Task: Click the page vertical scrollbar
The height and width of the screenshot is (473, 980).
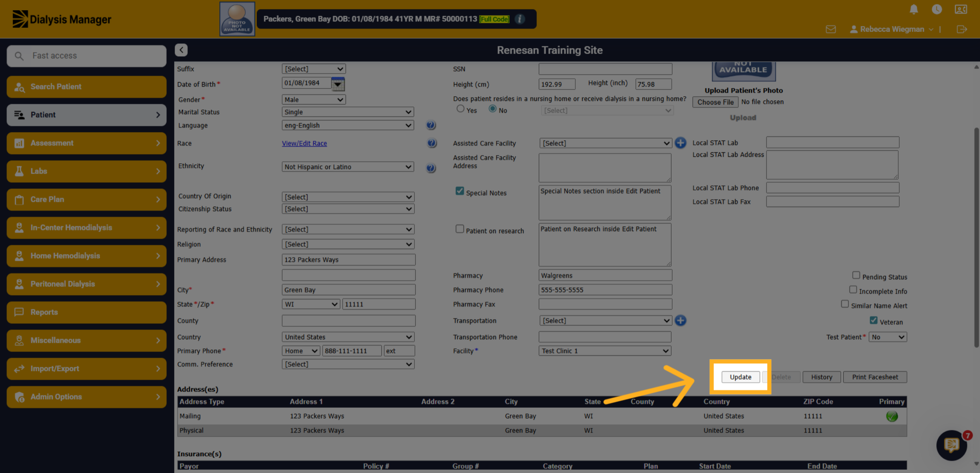Action: click(976, 238)
